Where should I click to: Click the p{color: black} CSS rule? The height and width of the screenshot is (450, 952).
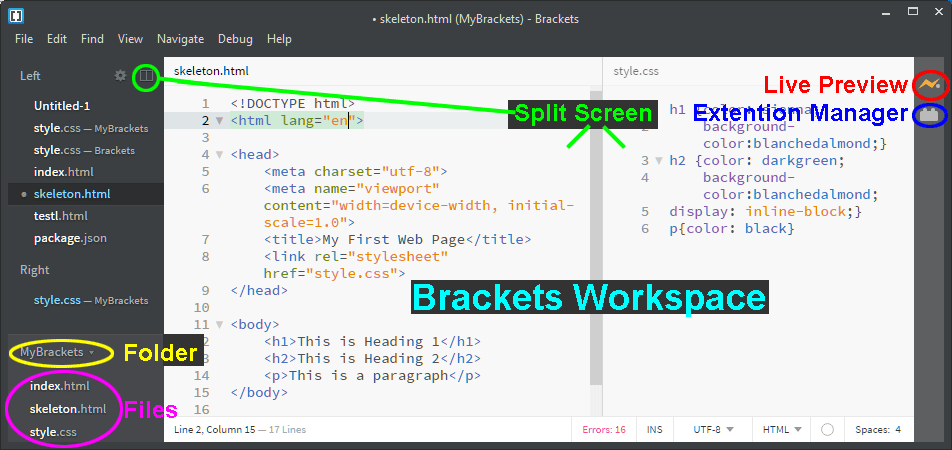pyautogui.click(x=732, y=228)
